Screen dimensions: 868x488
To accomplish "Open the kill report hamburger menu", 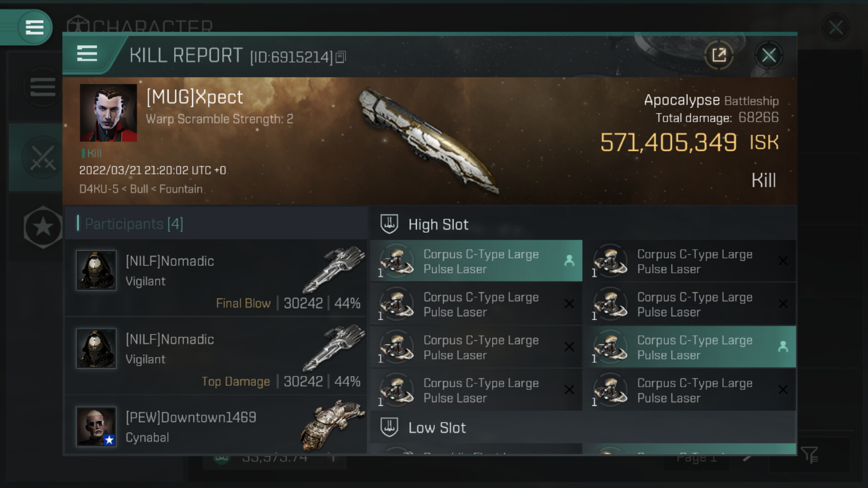I will [x=87, y=54].
